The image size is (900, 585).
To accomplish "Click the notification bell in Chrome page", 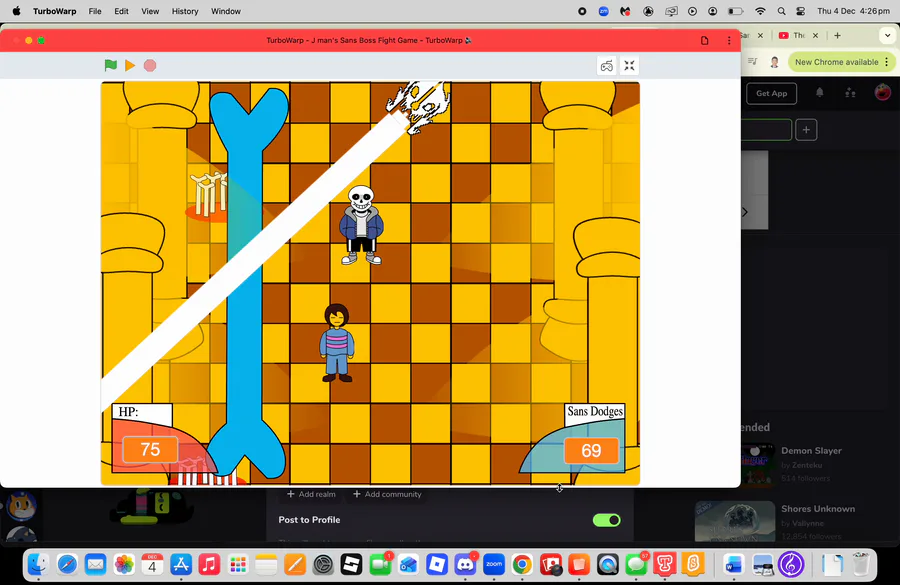I will 820,92.
